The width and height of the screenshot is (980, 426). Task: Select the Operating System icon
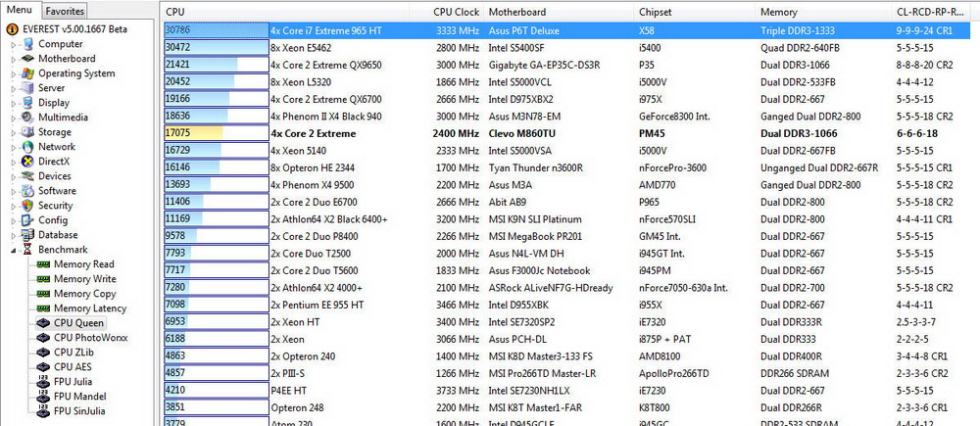[x=27, y=73]
